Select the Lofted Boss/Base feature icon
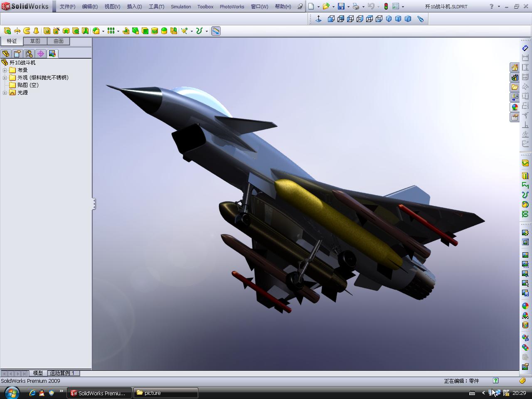This screenshot has width=532, height=399. tap(36, 31)
